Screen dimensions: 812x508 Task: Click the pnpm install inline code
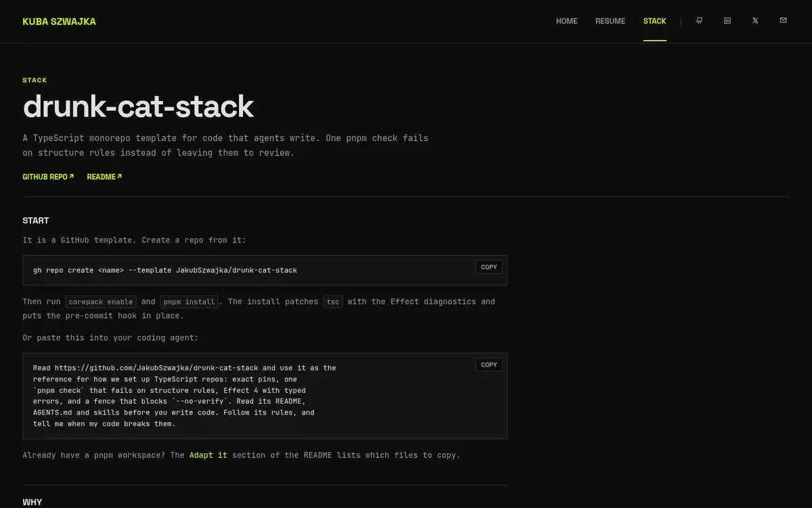click(x=189, y=301)
